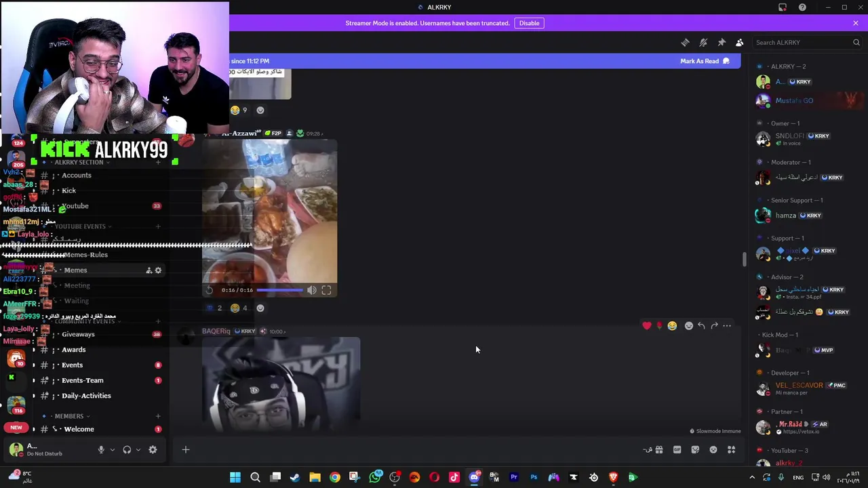The width and height of the screenshot is (868, 488).
Task: Open the Welcome channel
Action: tap(79, 429)
